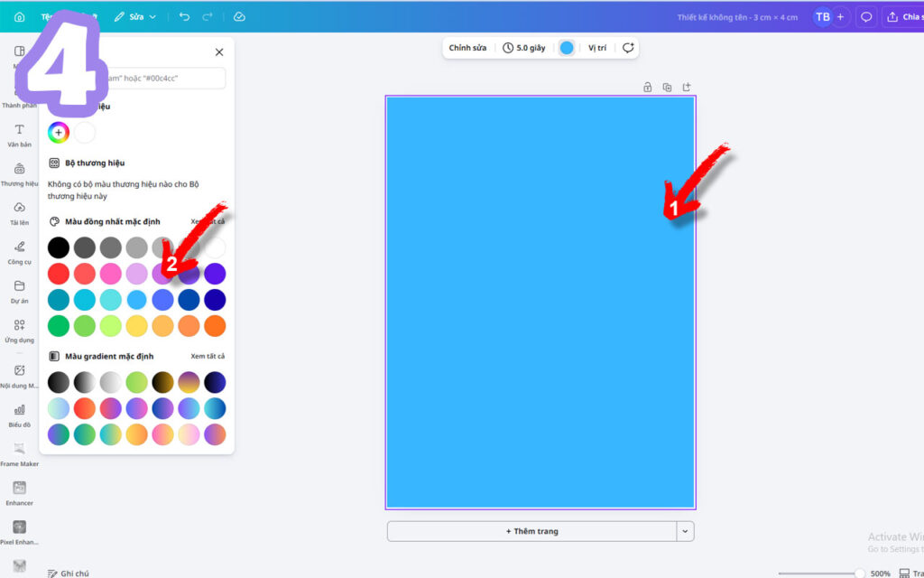Image resolution: width=924 pixels, height=578 pixels.
Task: Open the page background color in toolbar
Action: 567,48
